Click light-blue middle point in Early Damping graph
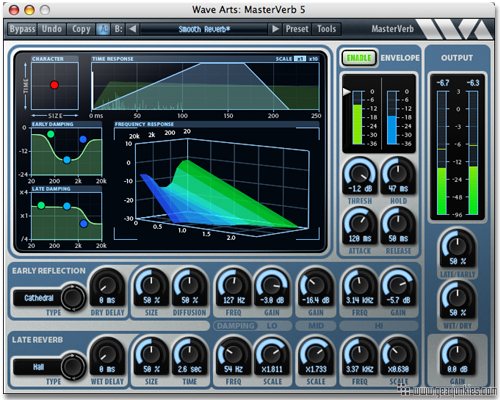This screenshot has height=400, width=500. tap(67, 160)
